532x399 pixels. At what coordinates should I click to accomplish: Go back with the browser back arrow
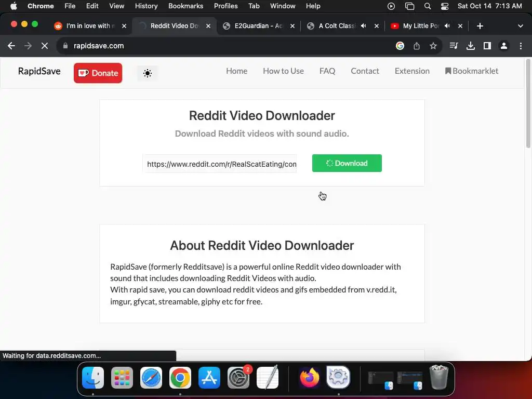pyautogui.click(x=11, y=46)
